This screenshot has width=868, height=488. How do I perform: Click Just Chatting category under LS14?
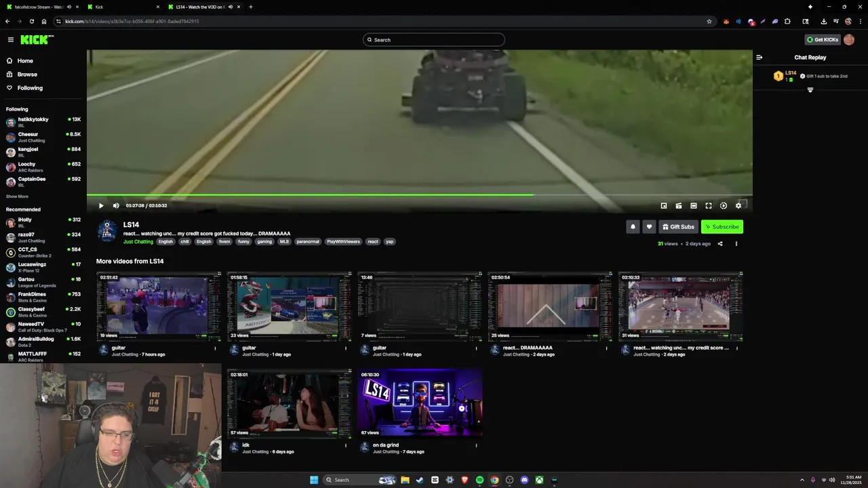click(138, 241)
